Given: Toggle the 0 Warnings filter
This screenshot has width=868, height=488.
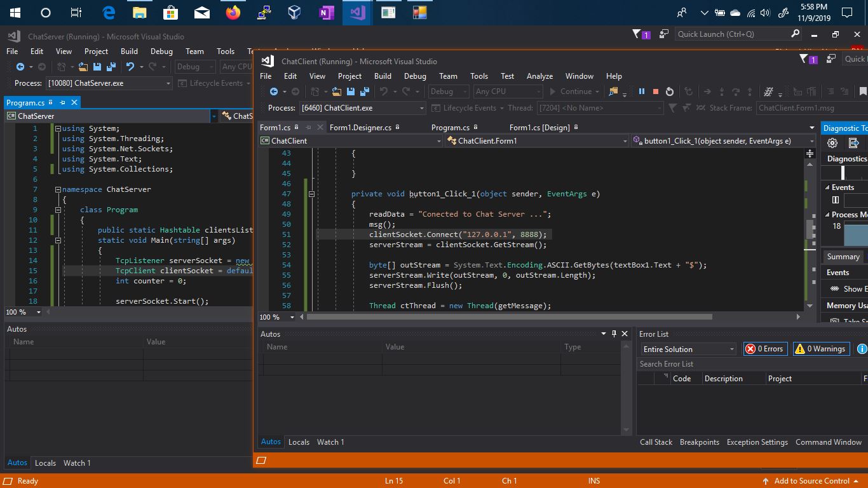Looking at the screenshot, I should click(x=820, y=349).
